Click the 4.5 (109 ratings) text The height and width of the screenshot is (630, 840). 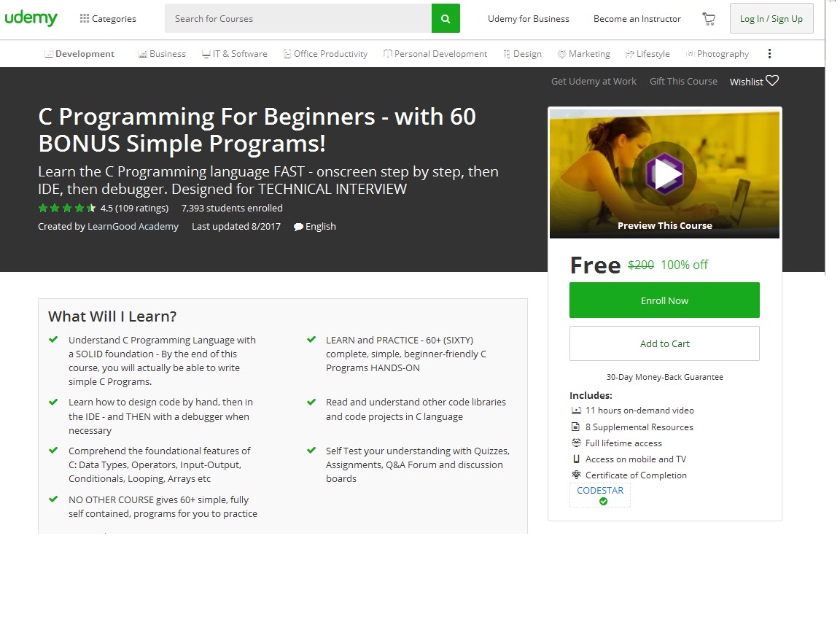click(134, 208)
